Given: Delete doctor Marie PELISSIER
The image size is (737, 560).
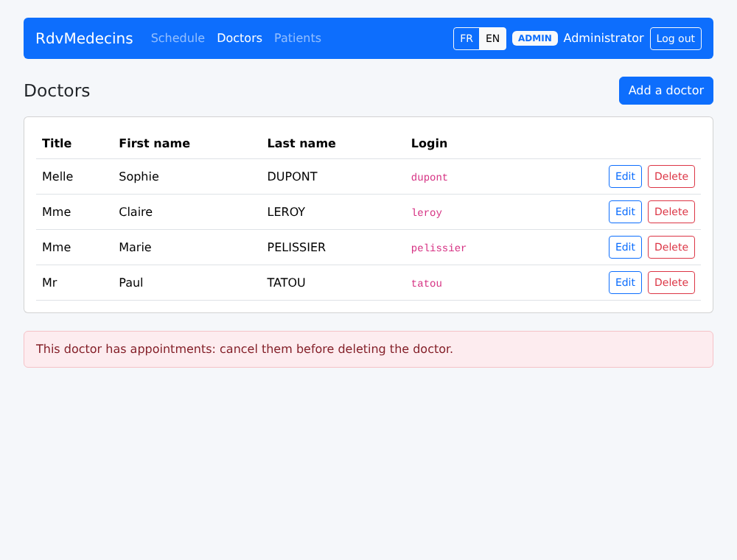Looking at the screenshot, I should coord(671,247).
